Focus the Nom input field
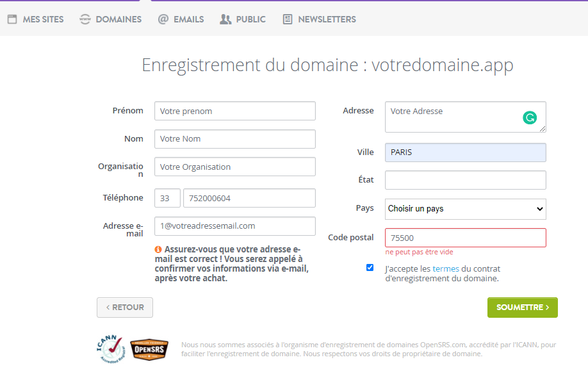 coord(234,139)
